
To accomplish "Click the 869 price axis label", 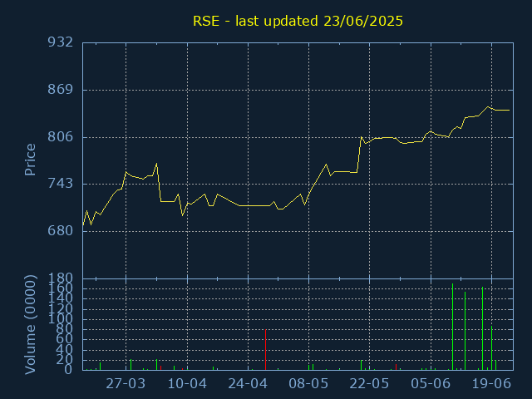I will point(61,90).
